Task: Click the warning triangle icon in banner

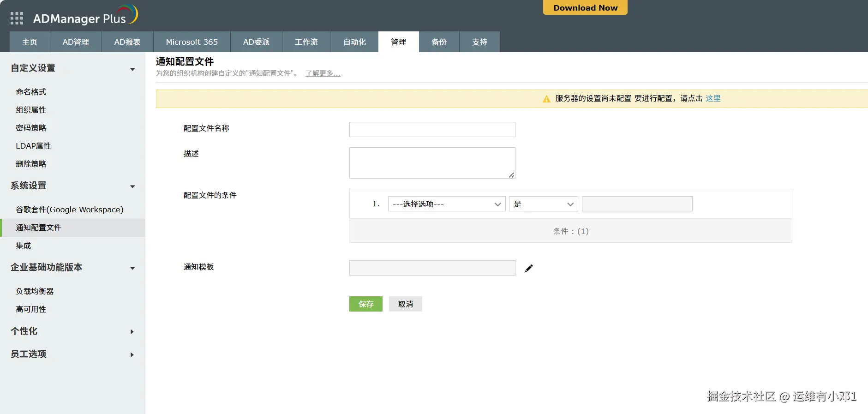Action: point(546,99)
